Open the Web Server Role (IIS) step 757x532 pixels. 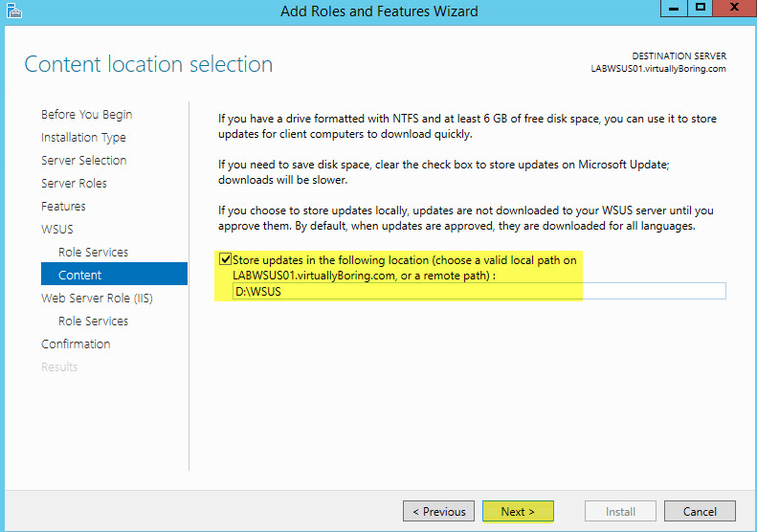(x=97, y=298)
